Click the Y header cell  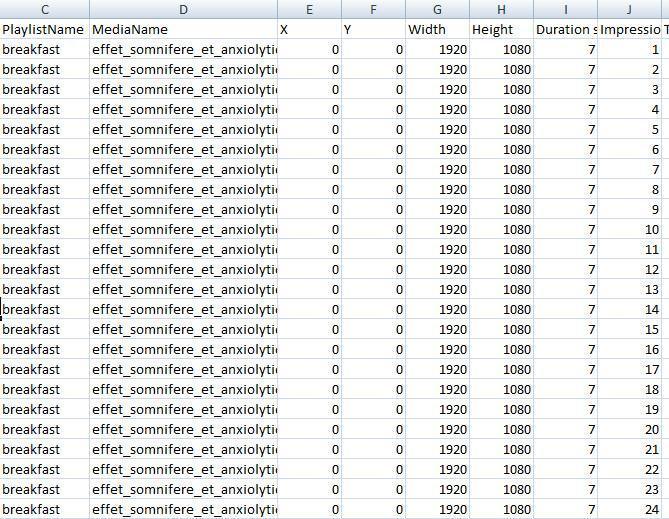tap(373, 29)
